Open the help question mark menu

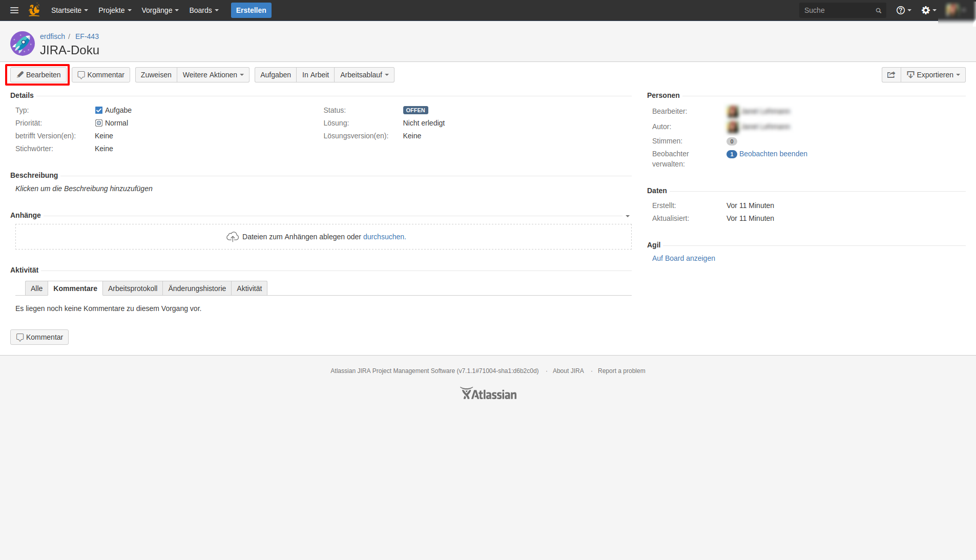(x=904, y=10)
